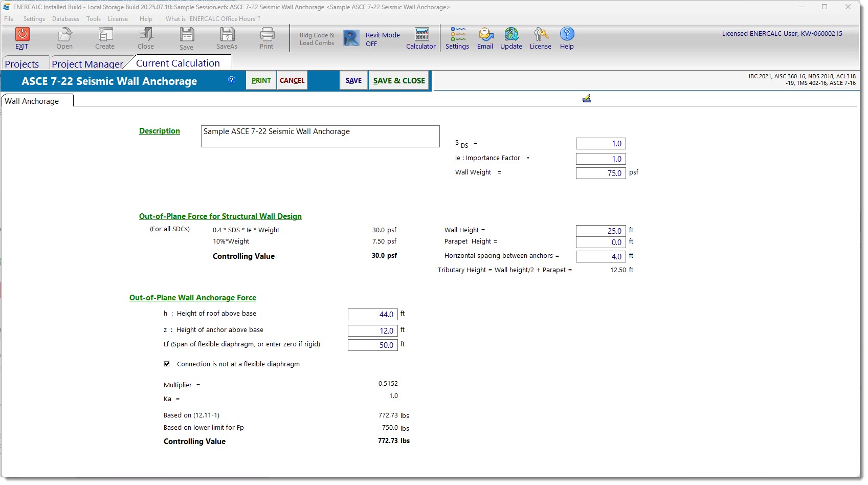Click the Importance Factor input field
Viewport: 868px width, 485px height.
(600, 159)
